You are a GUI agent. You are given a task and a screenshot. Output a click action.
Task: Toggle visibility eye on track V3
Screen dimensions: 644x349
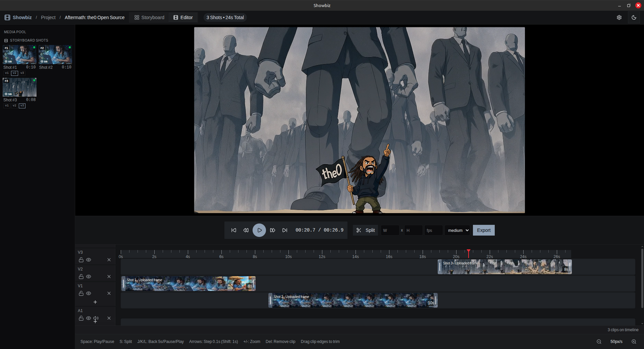point(89,260)
